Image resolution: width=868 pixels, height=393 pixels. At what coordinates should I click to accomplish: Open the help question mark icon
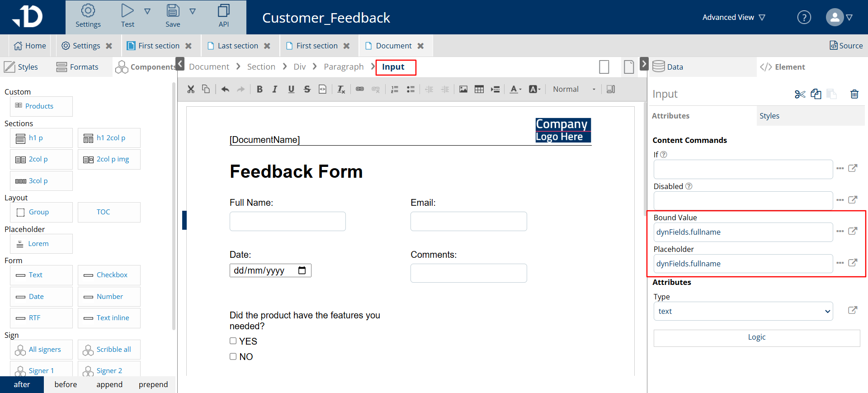tap(804, 18)
